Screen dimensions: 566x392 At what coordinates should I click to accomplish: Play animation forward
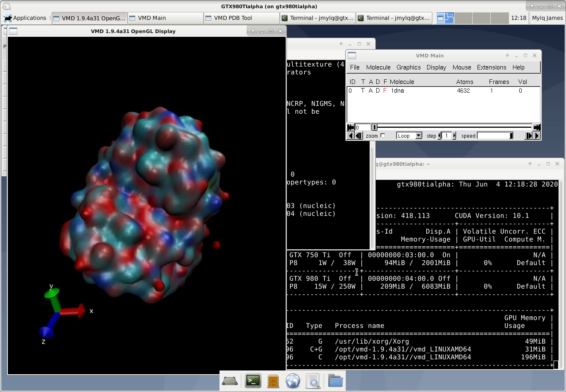pos(537,136)
